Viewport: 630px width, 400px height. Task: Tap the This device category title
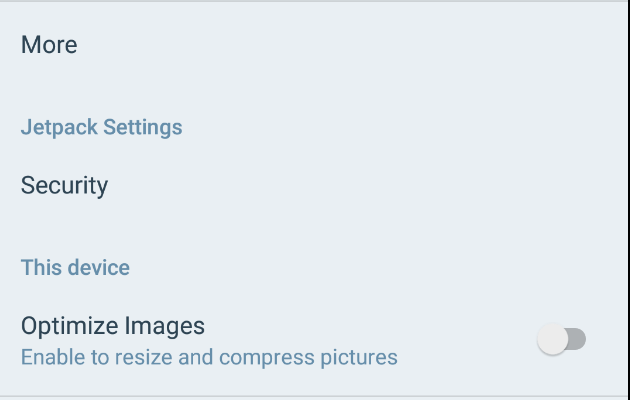[75, 268]
